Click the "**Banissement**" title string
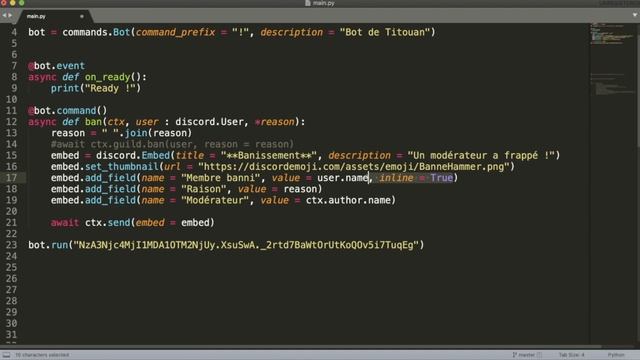 point(269,156)
